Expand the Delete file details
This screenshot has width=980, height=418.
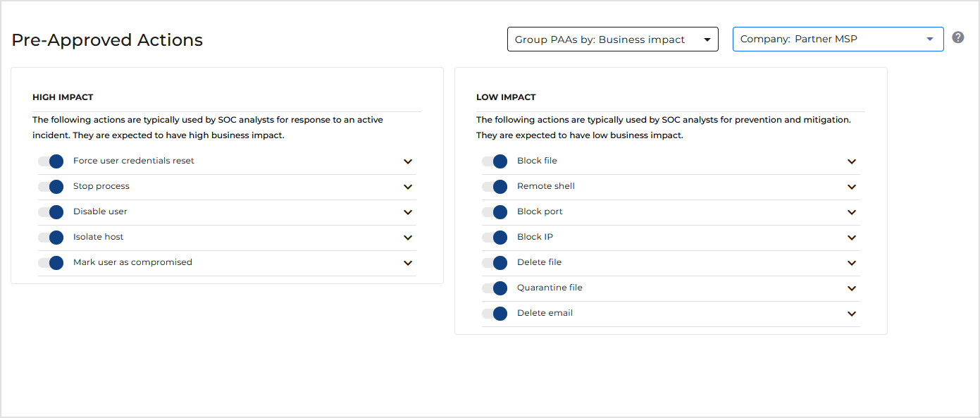click(x=851, y=263)
